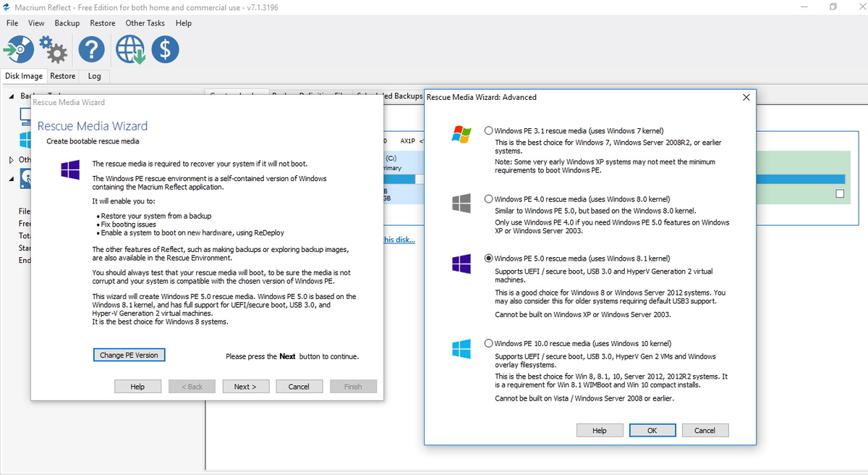The image size is (868, 475).
Task: Select Windows PE 3.1 rescue media option
Action: [489, 130]
